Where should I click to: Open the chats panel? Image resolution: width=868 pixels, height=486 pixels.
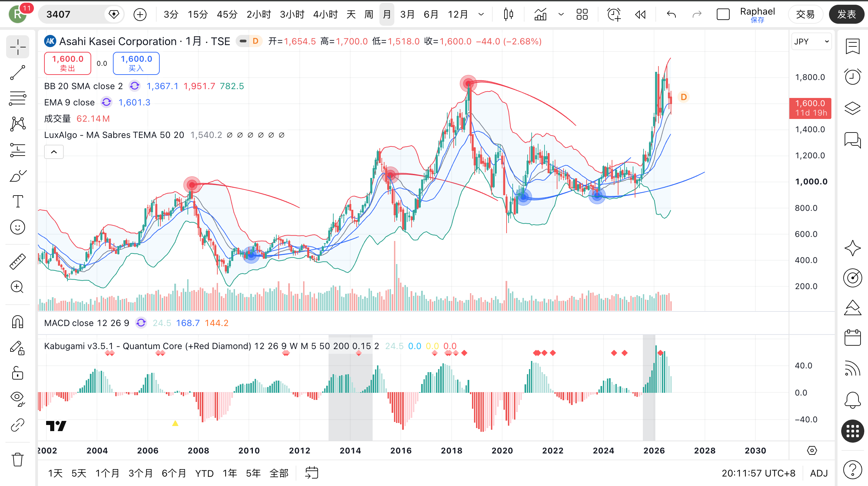point(852,140)
